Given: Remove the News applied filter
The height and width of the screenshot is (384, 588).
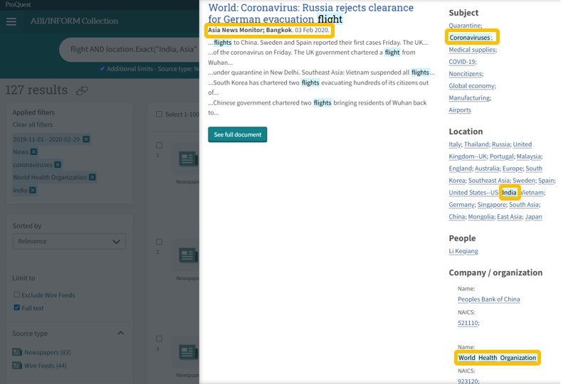Looking at the screenshot, I should click(x=33, y=151).
